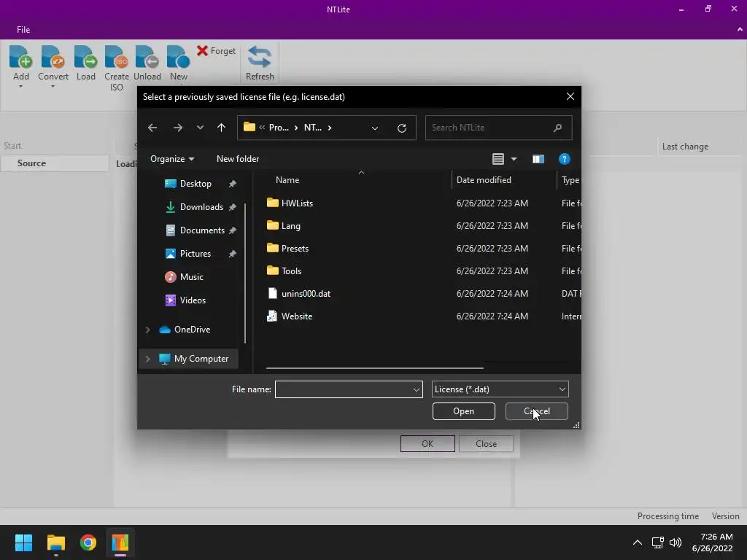Click the Unload toolbar icon

pyautogui.click(x=147, y=57)
